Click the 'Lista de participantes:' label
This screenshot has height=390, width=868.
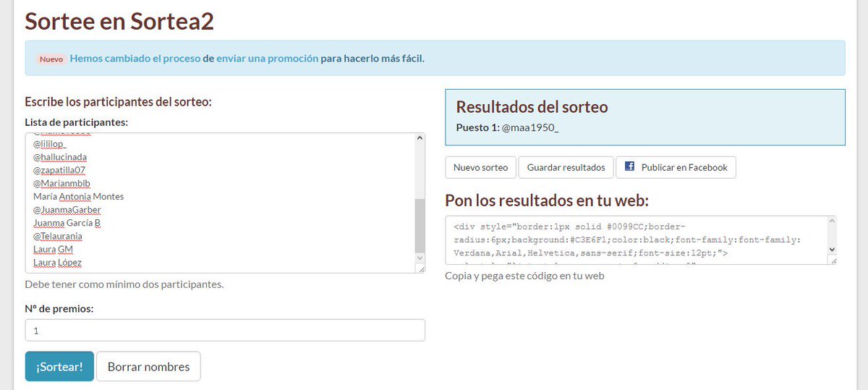click(x=76, y=122)
